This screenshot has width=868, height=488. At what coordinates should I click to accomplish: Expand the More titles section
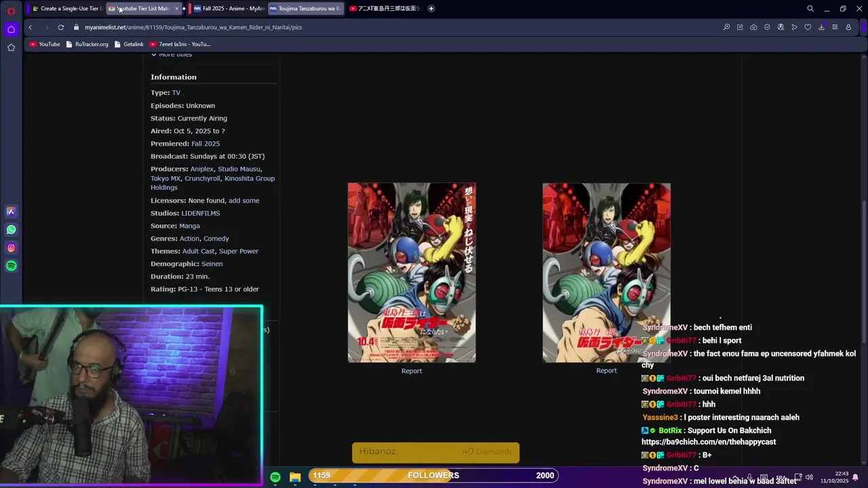(172, 54)
